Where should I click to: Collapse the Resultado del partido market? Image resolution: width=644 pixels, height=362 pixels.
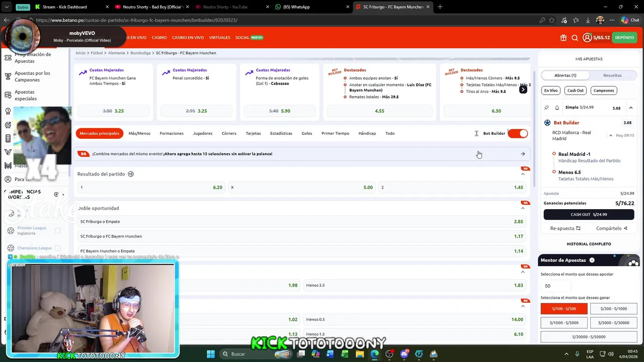(x=523, y=174)
